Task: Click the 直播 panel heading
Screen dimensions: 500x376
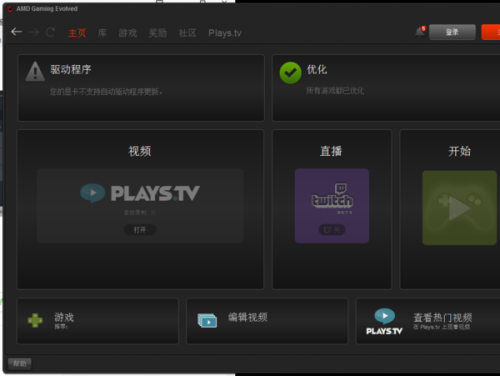Action: click(331, 151)
